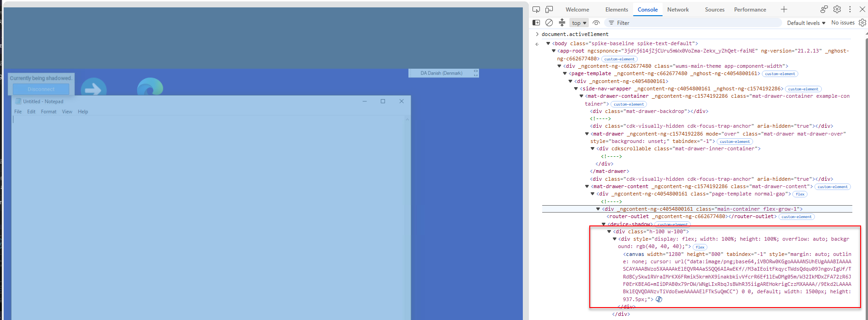Open the DevTools three-dot more menu
The height and width of the screenshot is (320, 868).
click(850, 9)
